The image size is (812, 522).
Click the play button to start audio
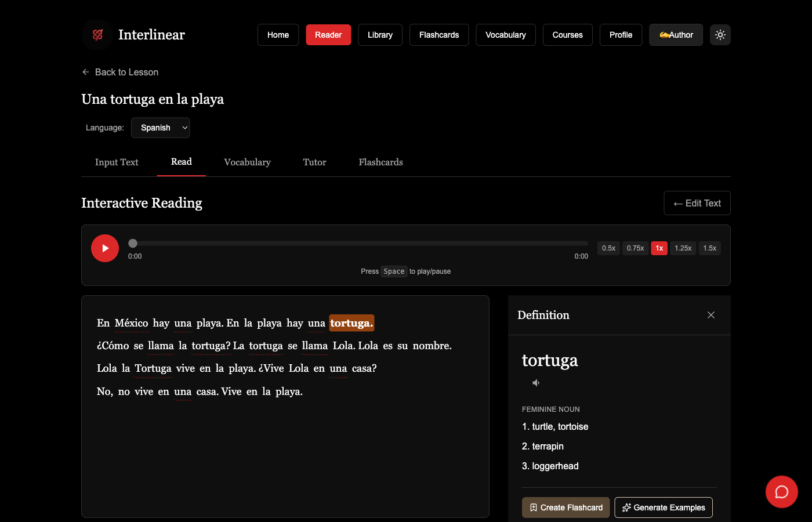coord(105,248)
